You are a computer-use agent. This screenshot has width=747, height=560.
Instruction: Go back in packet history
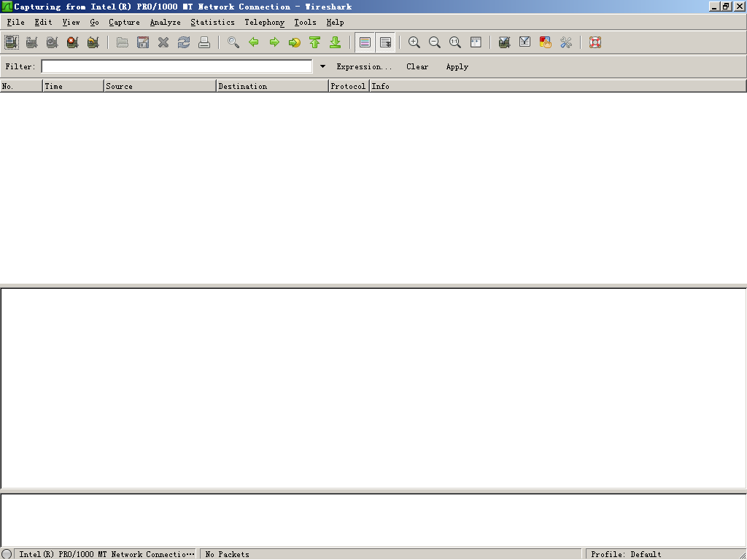point(254,42)
